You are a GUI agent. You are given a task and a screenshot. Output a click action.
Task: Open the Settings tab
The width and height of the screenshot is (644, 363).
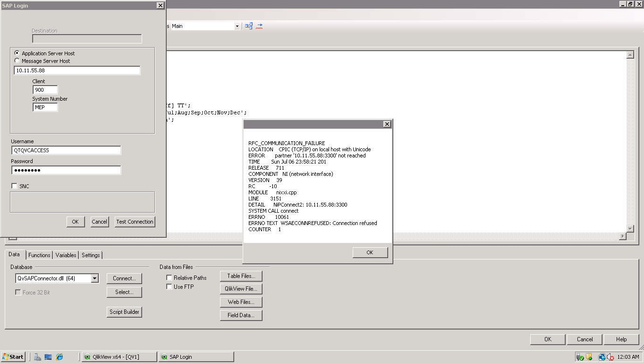pos(91,255)
